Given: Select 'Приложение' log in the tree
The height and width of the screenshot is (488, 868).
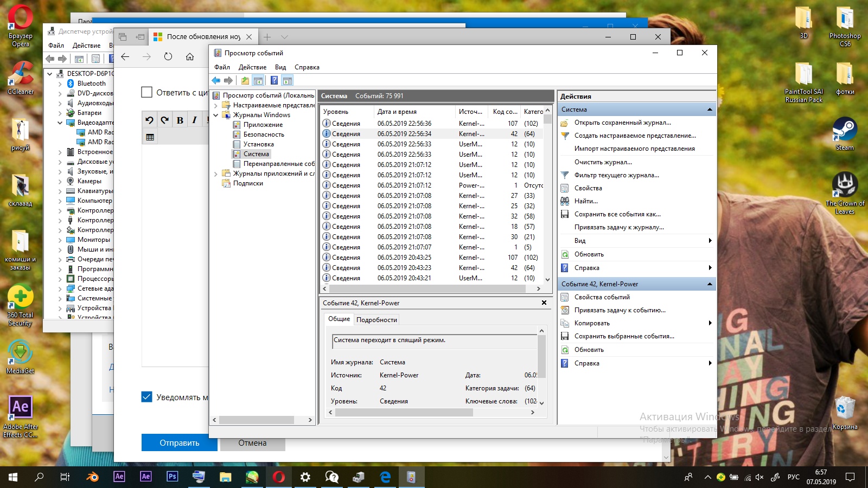Looking at the screenshot, I should tap(263, 125).
